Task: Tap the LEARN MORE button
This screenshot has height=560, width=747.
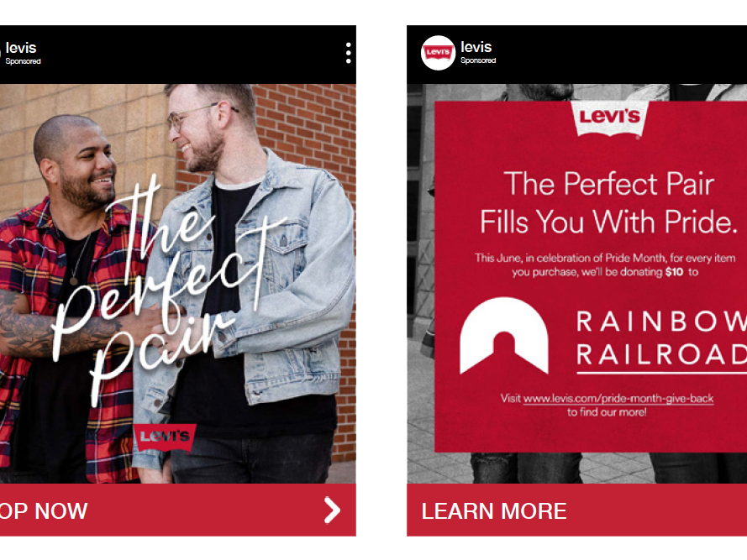Action: pyautogui.click(x=577, y=510)
